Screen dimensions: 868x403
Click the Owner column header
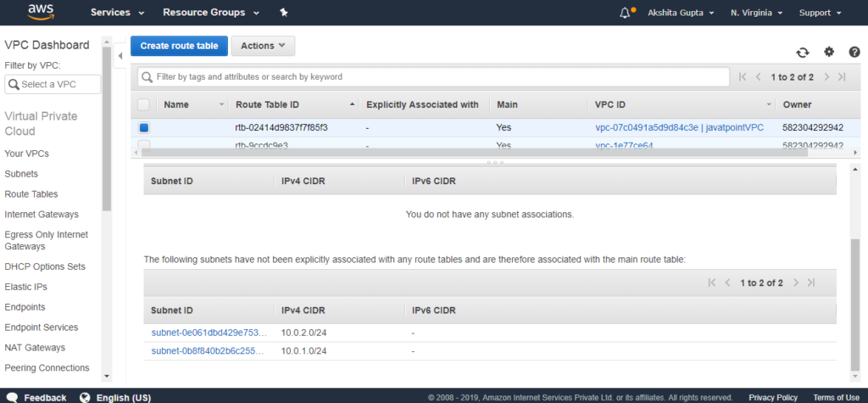pyautogui.click(x=797, y=104)
